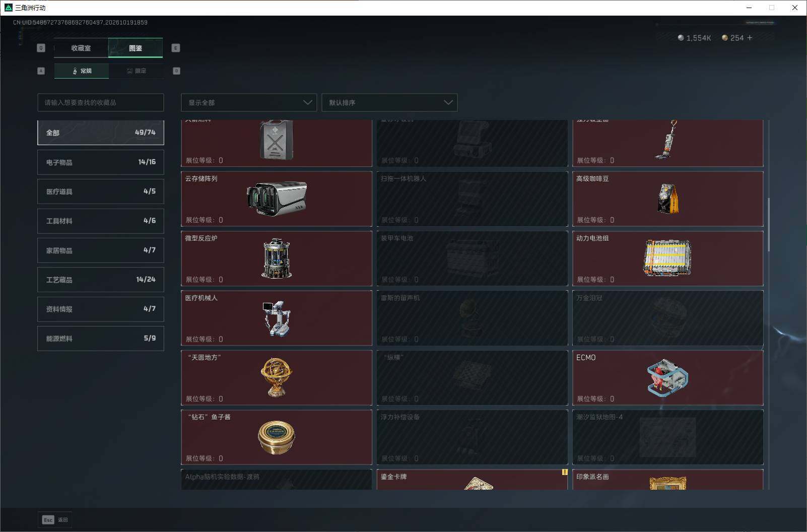Select the 全部 49/74 category
807x532 pixels.
click(x=101, y=132)
